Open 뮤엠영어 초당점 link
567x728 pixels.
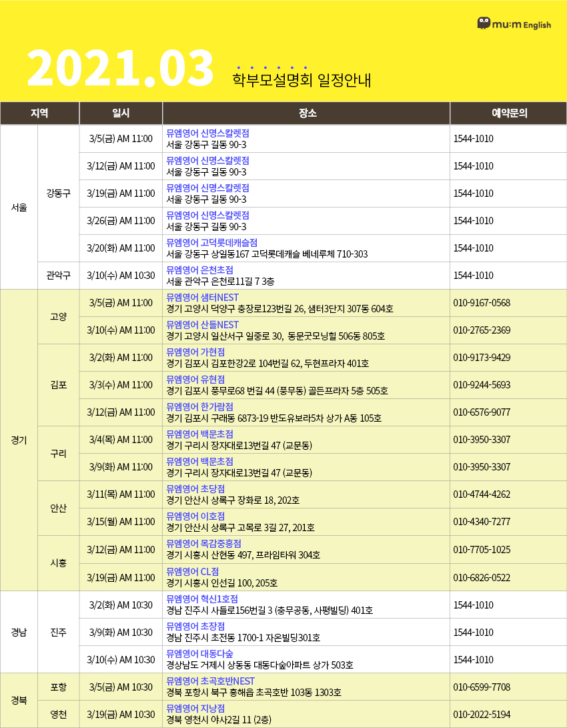(196, 489)
